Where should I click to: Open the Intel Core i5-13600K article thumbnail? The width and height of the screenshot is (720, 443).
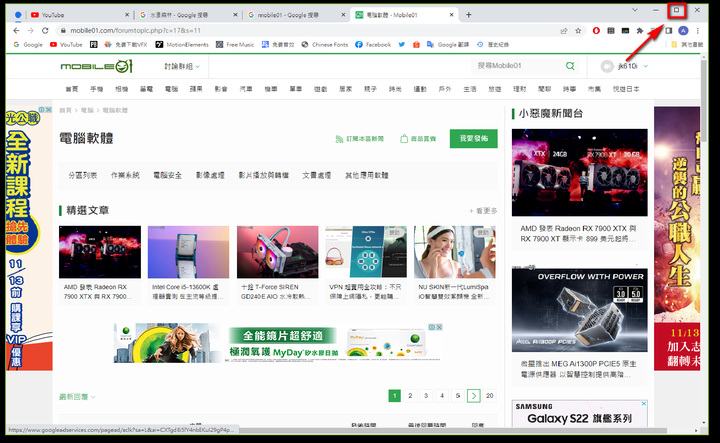[x=188, y=252]
